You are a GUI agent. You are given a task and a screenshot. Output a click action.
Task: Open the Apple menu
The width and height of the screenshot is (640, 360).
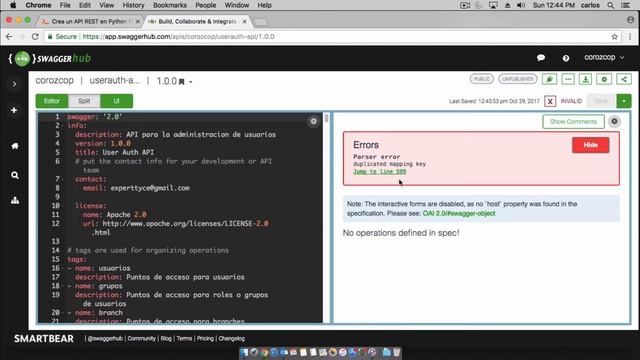(x=13, y=5)
